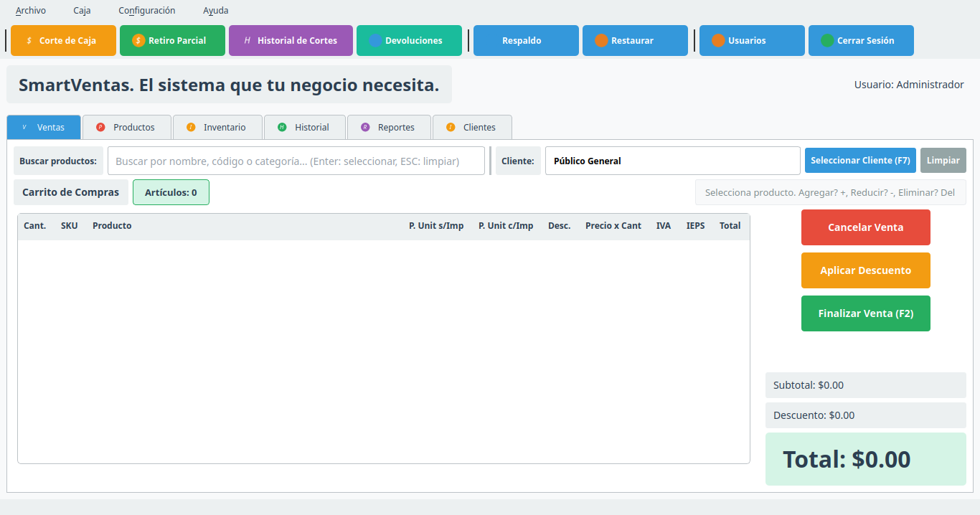Open Corte de Caja
This screenshot has width=980, height=515.
click(x=63, y=41)
